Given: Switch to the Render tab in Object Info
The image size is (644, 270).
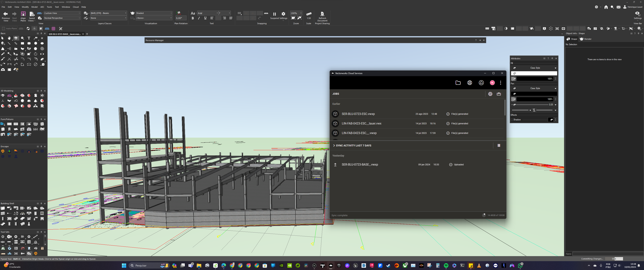Looking at the screenshot, I should click(586, 39).
